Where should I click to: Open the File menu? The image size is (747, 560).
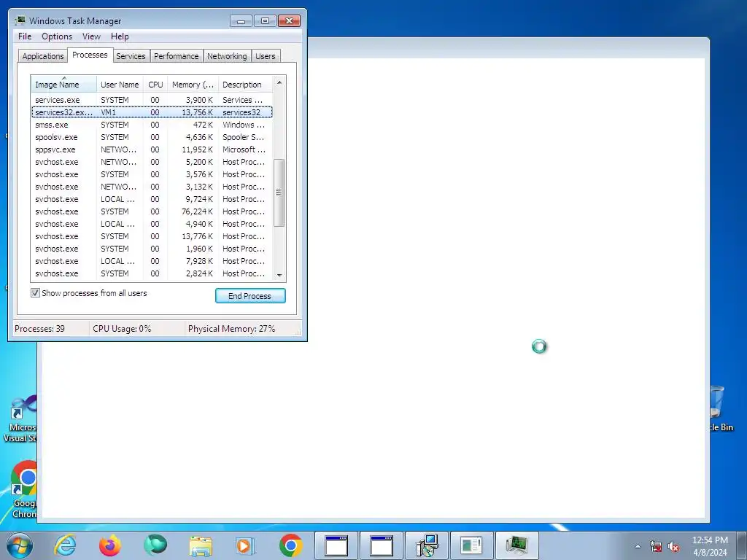(x=25, y=36)
